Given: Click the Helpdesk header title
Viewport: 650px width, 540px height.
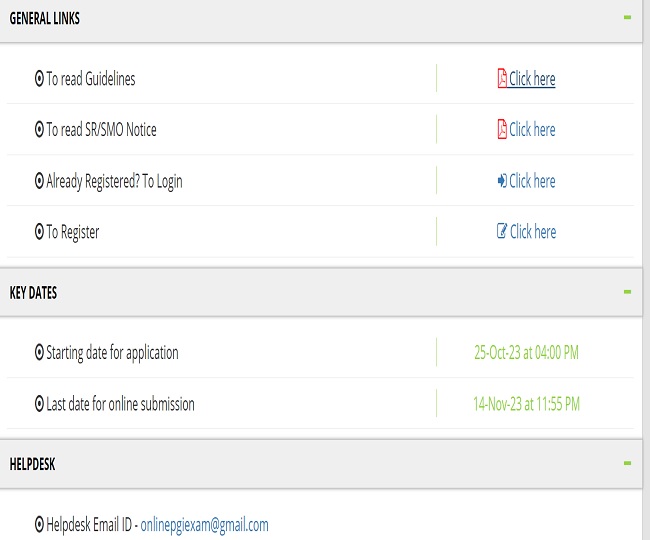Looking at the screenshot, I should (32, 464).
